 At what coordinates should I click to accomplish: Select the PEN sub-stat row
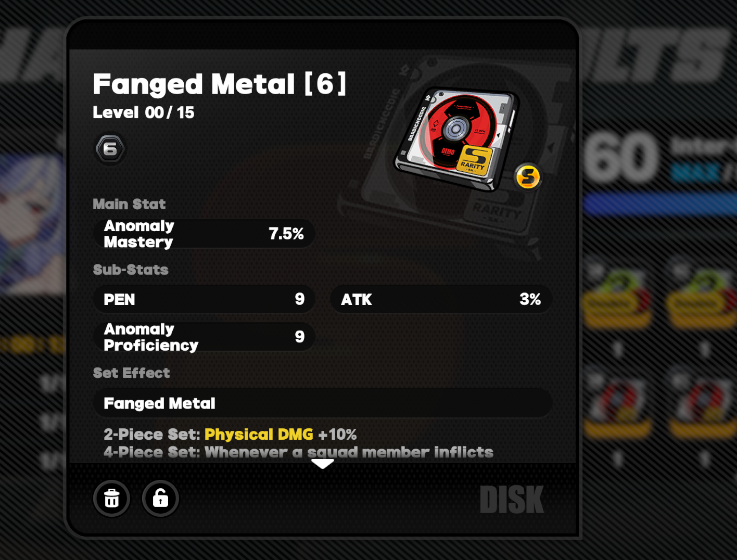point(204,299)
